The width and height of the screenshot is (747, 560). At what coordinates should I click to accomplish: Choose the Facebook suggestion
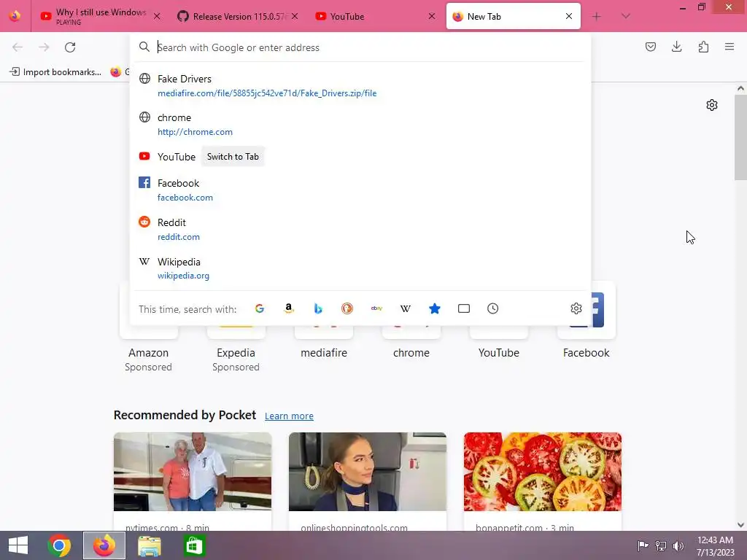(360, 190)
